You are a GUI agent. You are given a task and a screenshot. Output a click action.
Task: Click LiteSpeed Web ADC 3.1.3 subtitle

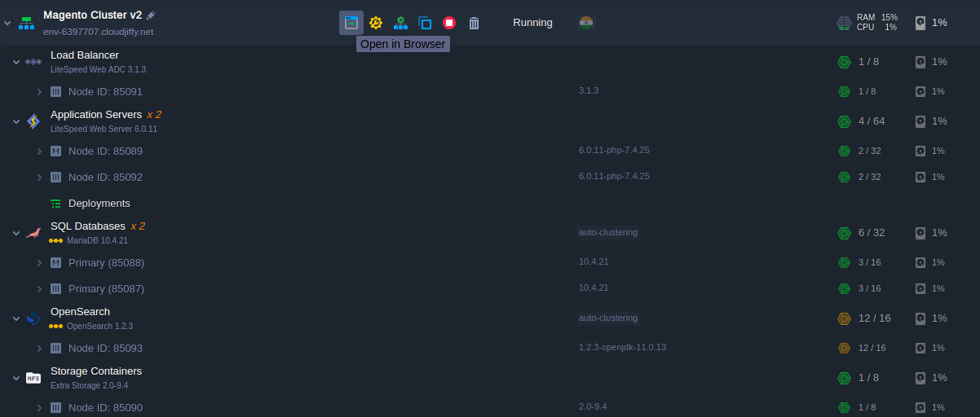click(x=98, y=70)
